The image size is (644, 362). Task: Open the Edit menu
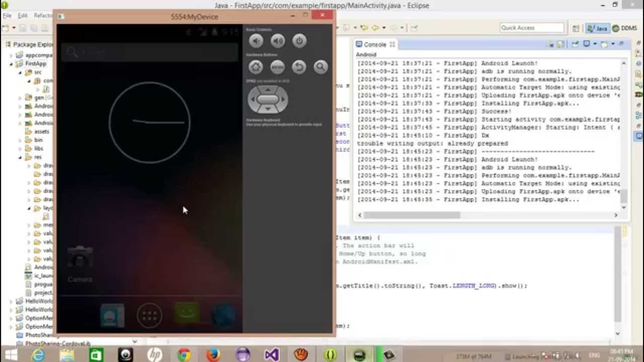click(x=23, y=16)
